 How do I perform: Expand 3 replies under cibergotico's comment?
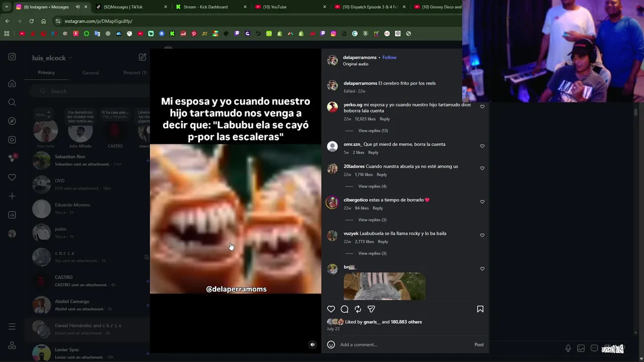click(x=372, y=220)
